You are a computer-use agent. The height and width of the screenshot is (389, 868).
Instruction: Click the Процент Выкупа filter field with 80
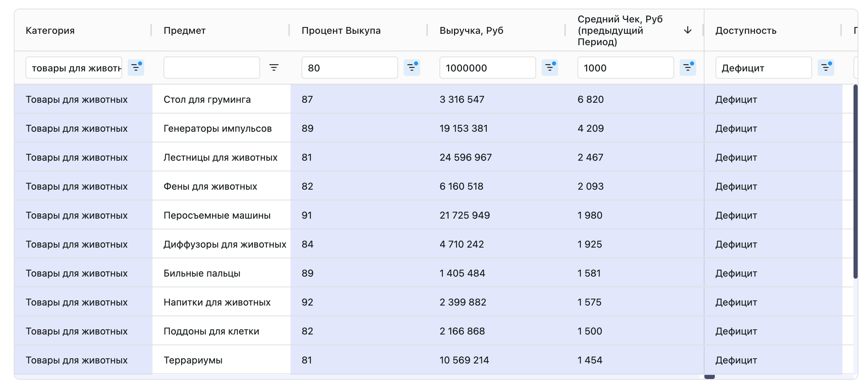349,68
